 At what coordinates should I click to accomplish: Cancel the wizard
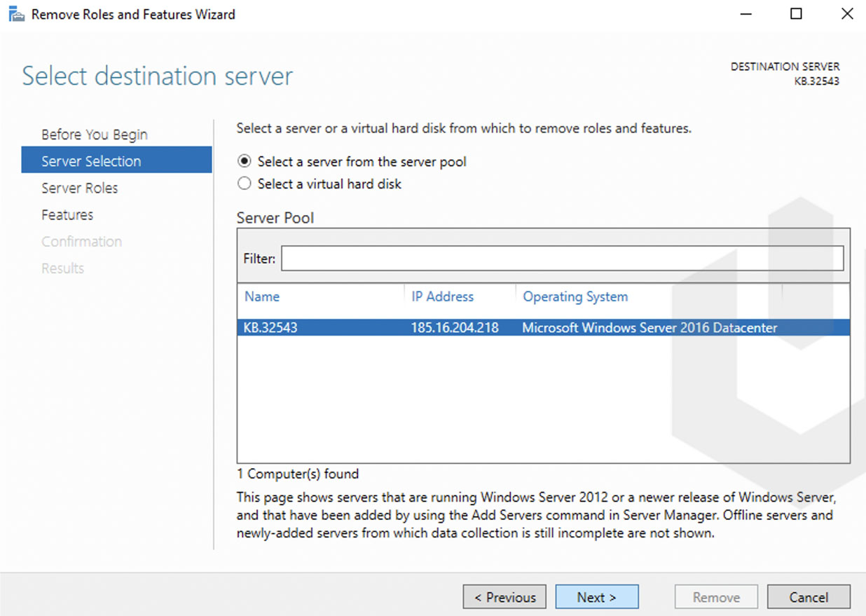(809, 596)
